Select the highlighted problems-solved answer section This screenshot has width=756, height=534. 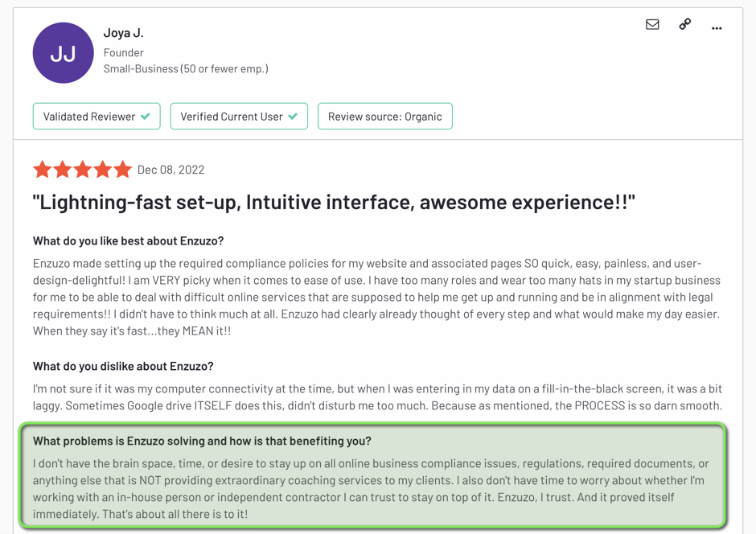tap(378, 479)
